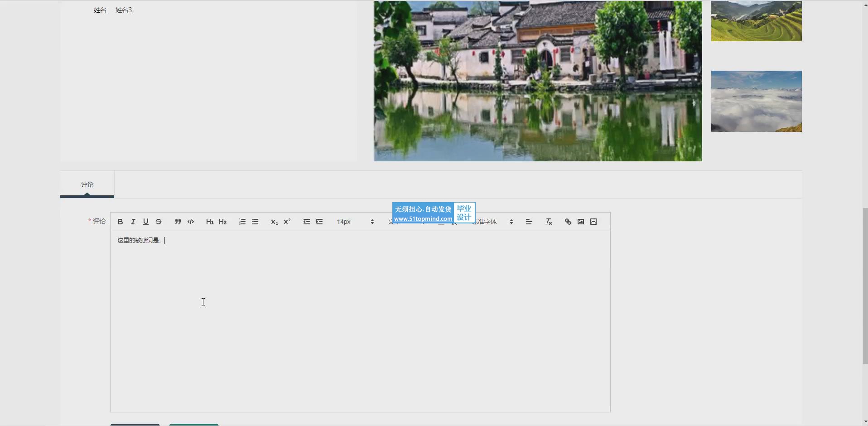Insert an image into the comment

click(581, 222)
